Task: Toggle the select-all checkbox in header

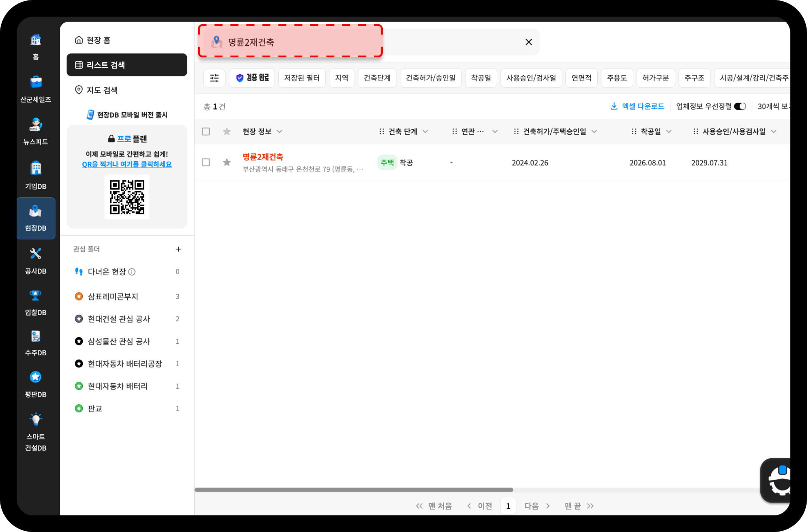Action: tap(206, 131)
